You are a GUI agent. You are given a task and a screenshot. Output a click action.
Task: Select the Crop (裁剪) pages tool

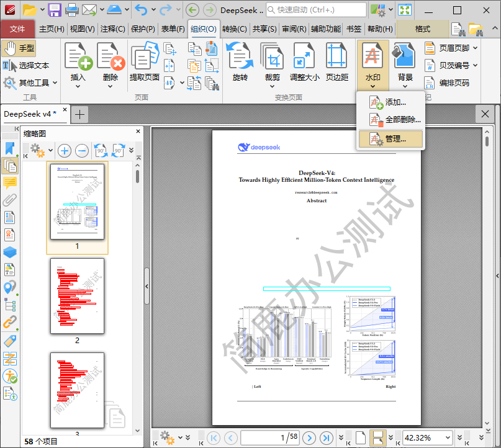point(272,61)
